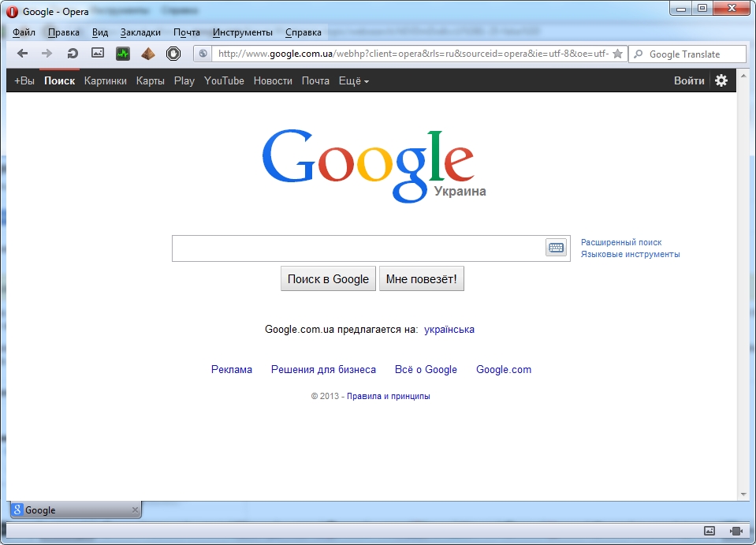Open the site info badge in address bar

[x=203, y=54]
